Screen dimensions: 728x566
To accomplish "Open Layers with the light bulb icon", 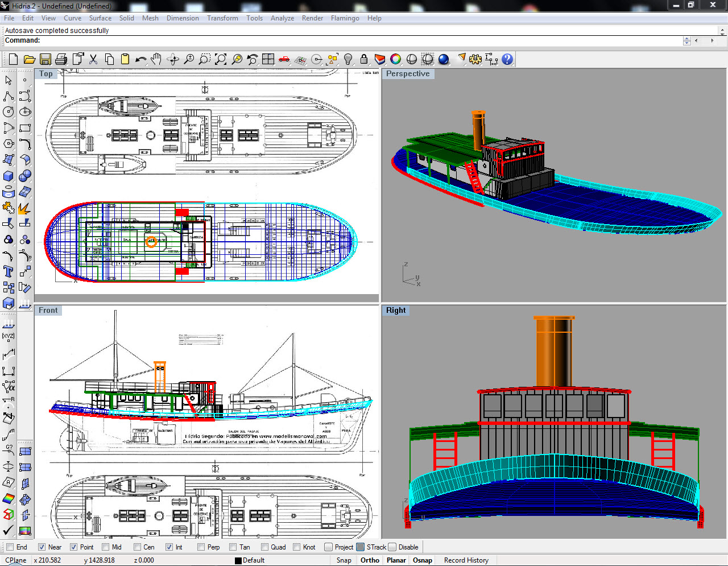I will pyautogui.click(x=348, y=59).
